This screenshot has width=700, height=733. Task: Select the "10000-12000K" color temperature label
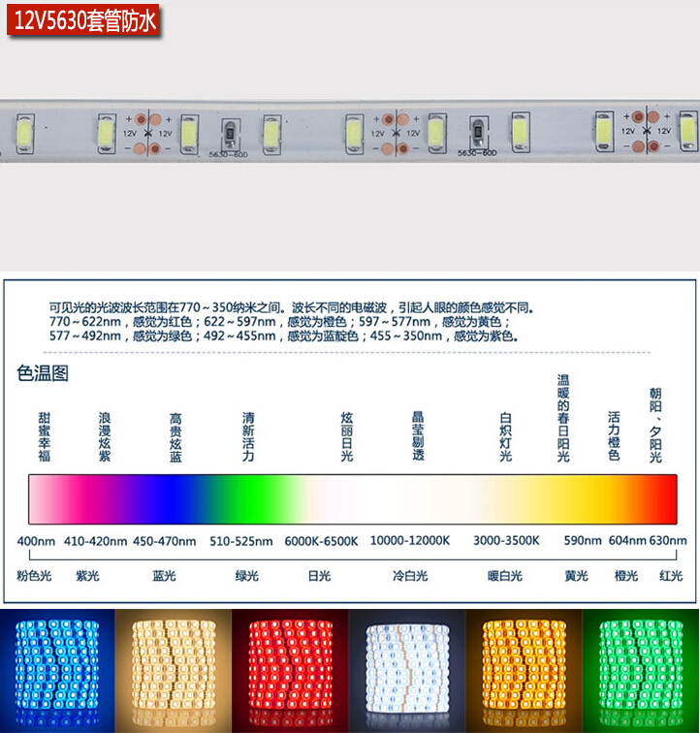[x=410, y=541]
